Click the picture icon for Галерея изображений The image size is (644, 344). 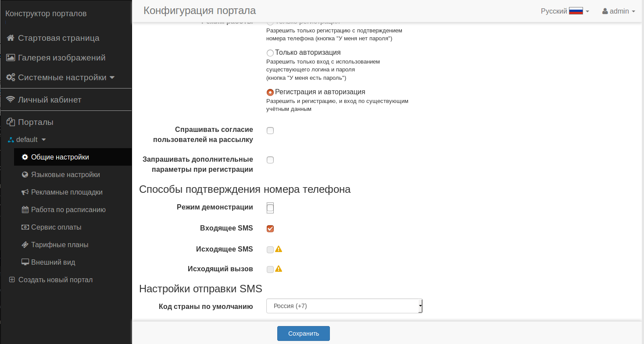(11, 58)
